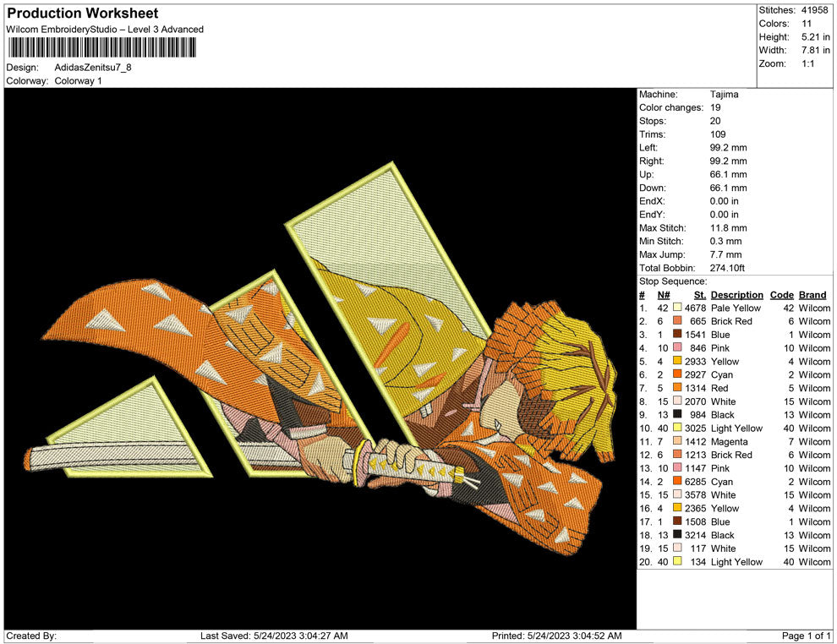Click the Max Jump value '7.7 mm'
The image size is (837, 644).
point(726,254)
